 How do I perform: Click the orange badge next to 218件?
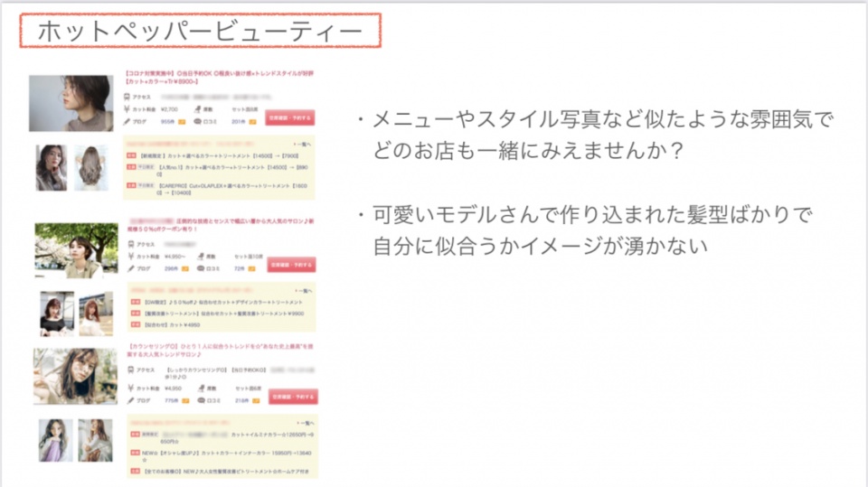click(x=256, y=400)
